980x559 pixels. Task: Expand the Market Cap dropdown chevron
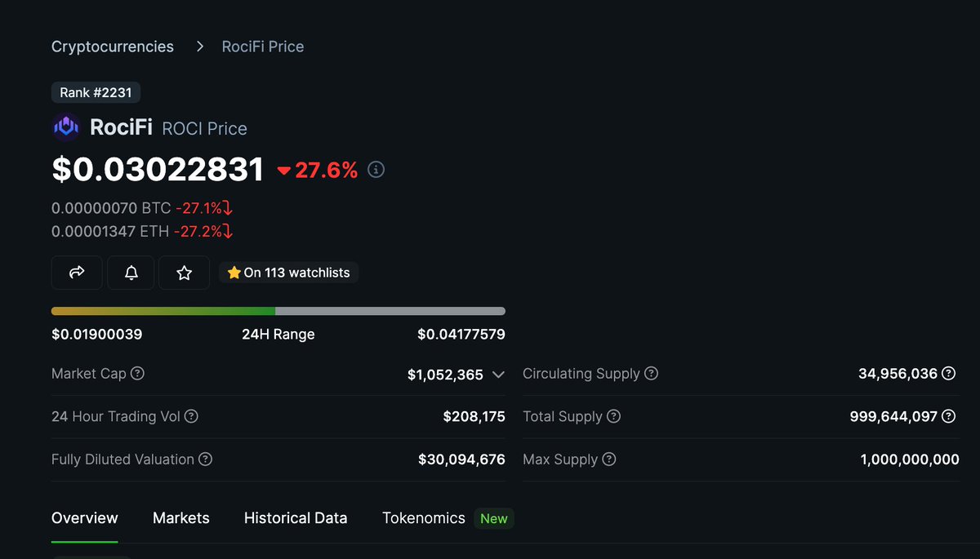pyautogui.click(x=498, y=375)
